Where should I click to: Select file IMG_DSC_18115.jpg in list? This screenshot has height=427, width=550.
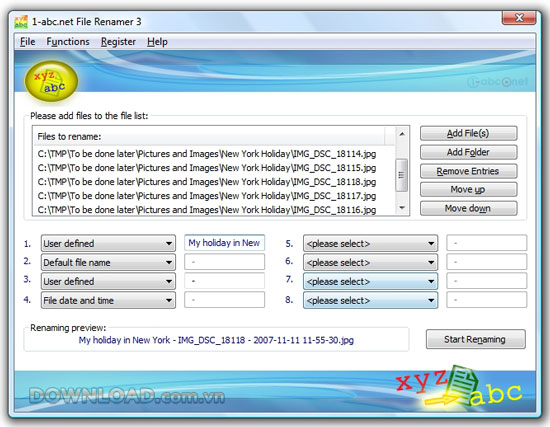tap(207, 168)
